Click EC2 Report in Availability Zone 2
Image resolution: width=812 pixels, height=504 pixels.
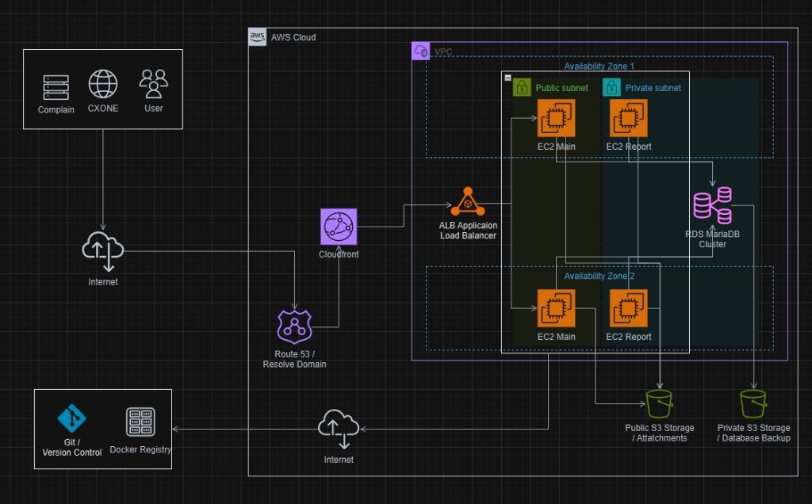click(628, 308)
